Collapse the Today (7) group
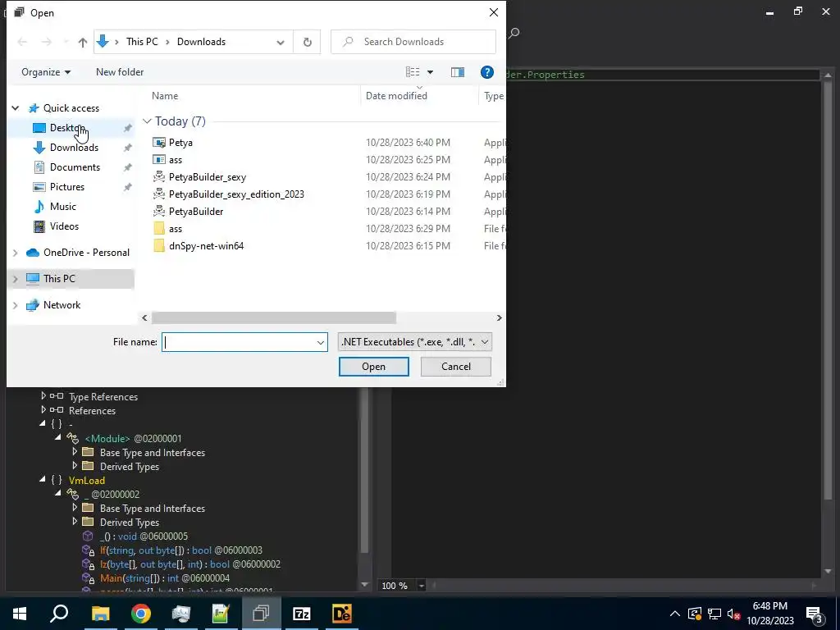This screenshot has width=840, height=630. coord(147,121)
